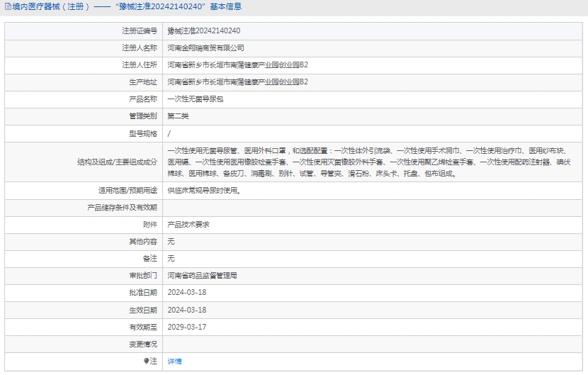Screen dimensions: 588x375
Task: Select the registration number 豫械注准20242140240 value
Action: click(204, 31)
